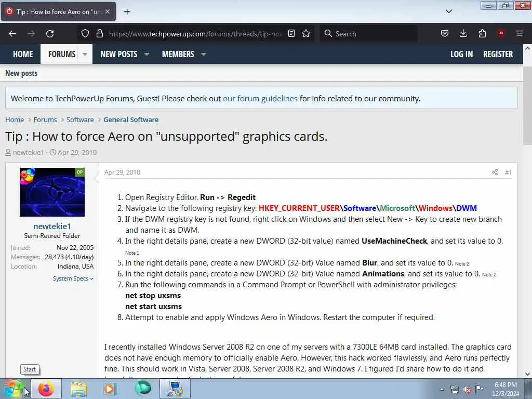Click the 'Semi-Retired Folder' user title
This screenshot has height=399, width=532.
click(x=52, y=236)
